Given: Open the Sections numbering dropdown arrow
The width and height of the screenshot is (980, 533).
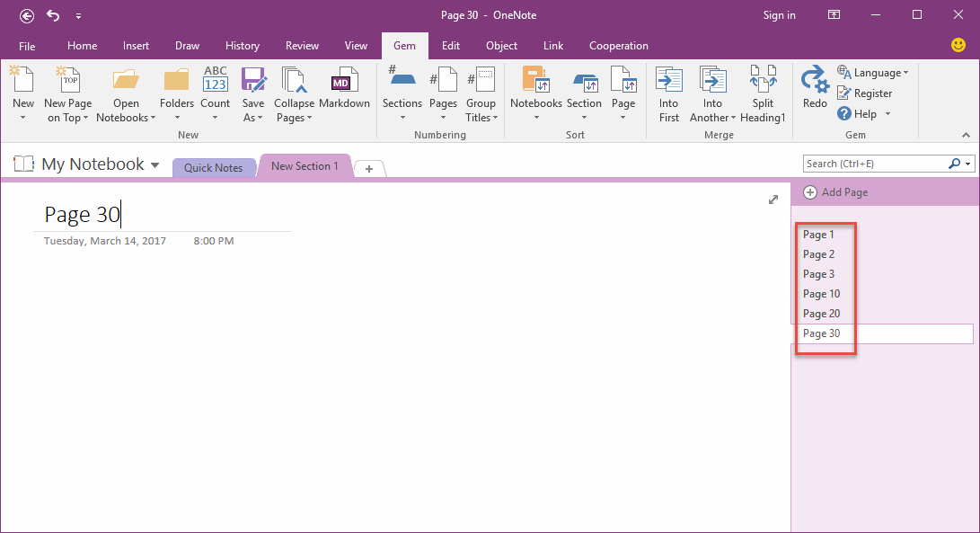Looking at the screenshot, I should click(402, 118).
